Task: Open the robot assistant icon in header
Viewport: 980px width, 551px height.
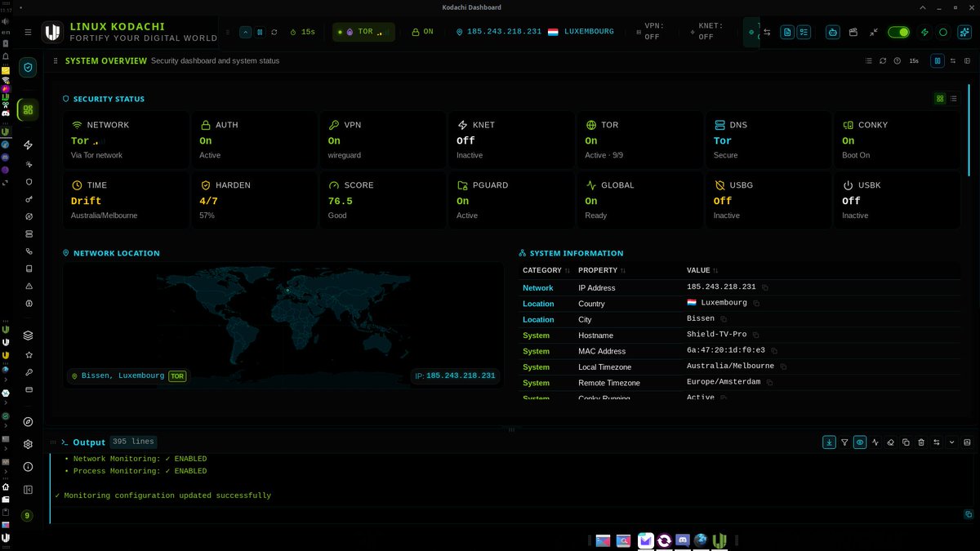Action: (832, 32)
